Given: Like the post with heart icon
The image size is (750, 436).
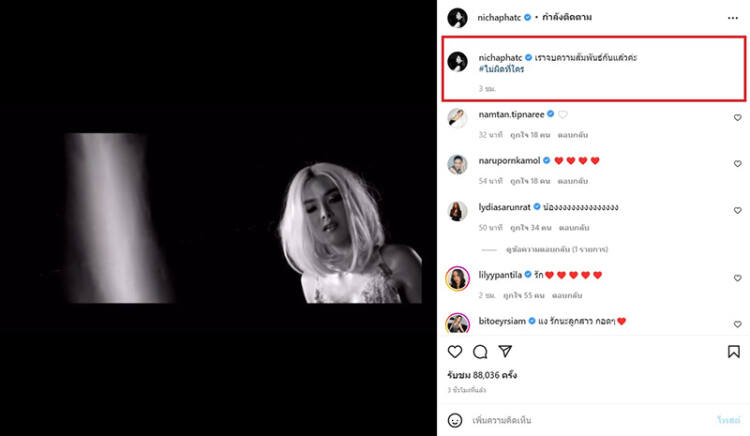Looking at the screenshot, I should click(x=455, y=352).
